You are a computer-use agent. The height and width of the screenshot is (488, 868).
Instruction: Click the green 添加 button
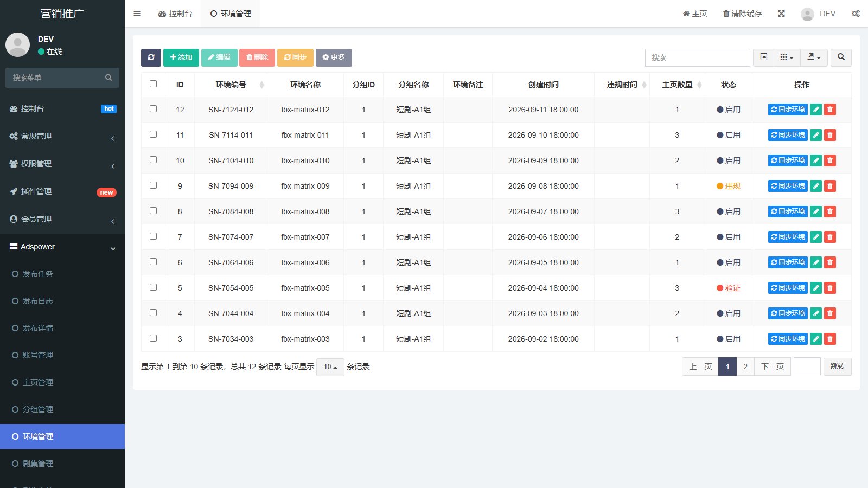(x=181, y=57)
